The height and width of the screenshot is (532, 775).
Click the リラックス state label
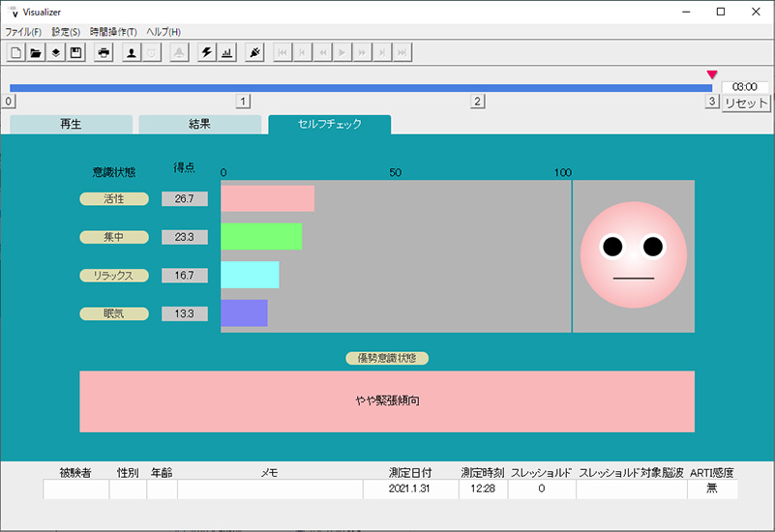pyautogui.click(x=114, y=275)
